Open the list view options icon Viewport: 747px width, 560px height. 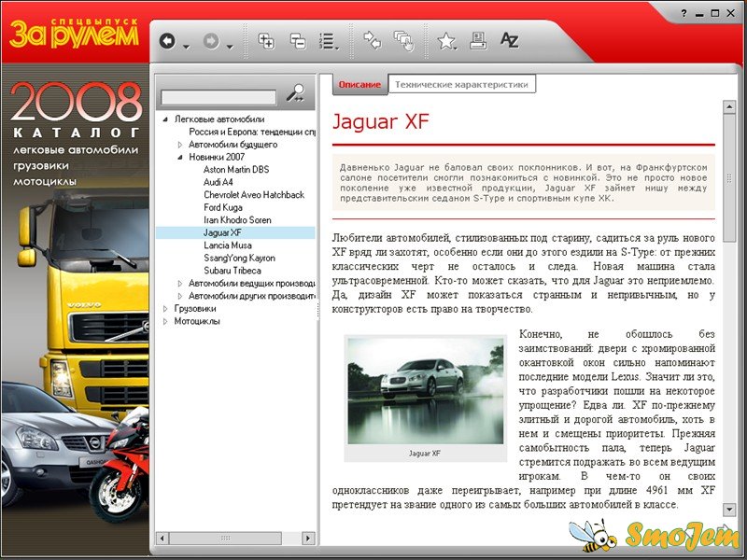[x=329, y=41]
